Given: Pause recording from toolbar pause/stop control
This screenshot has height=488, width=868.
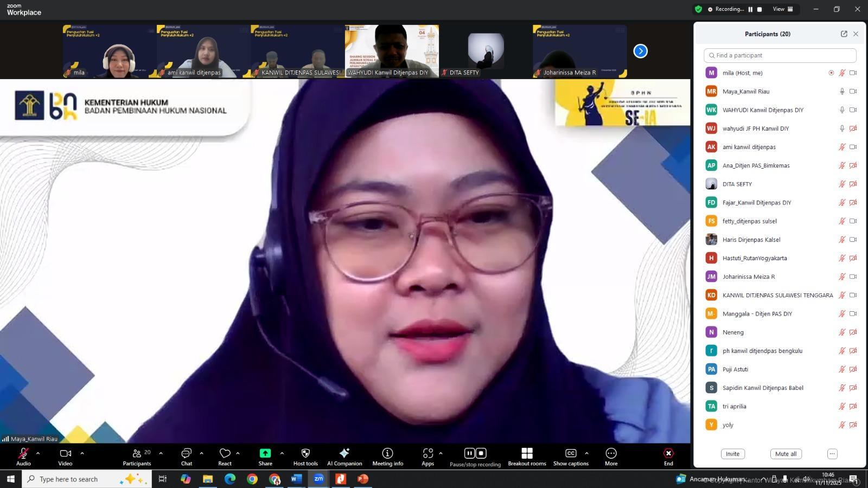Looking at the screenshot, I should click(x=470, y=453).
